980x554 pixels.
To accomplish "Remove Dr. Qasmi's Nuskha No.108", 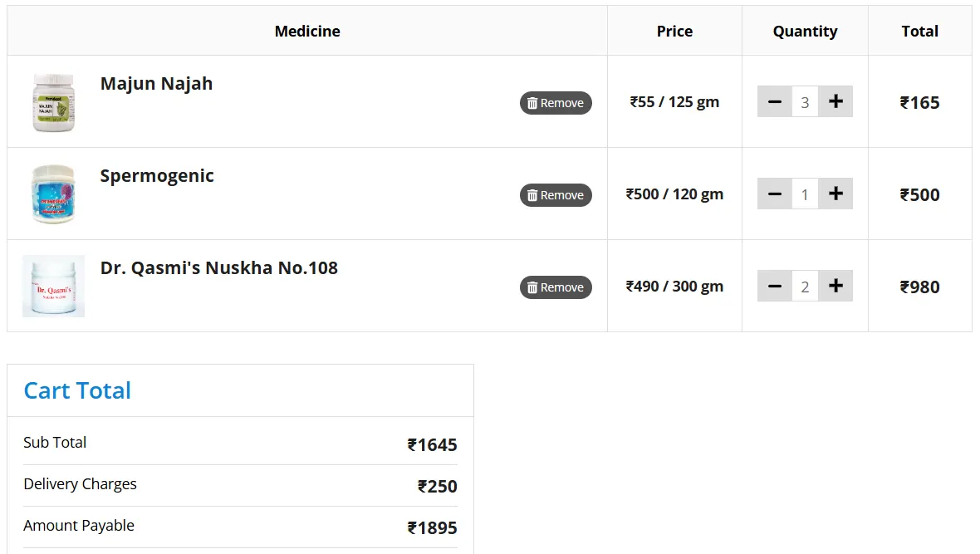I will coord(556,287).
